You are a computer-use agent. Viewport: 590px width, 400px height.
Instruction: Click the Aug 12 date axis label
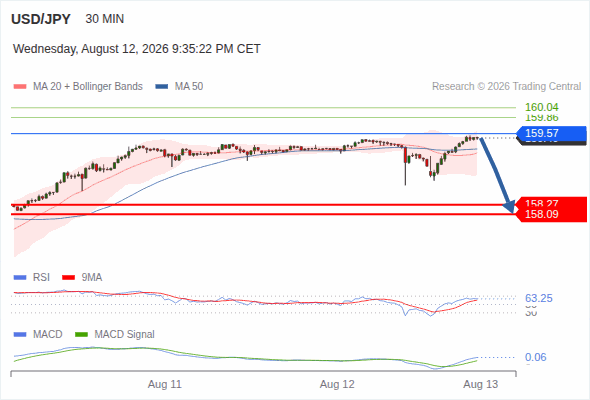pyautogui.click(x=337, y=385)
